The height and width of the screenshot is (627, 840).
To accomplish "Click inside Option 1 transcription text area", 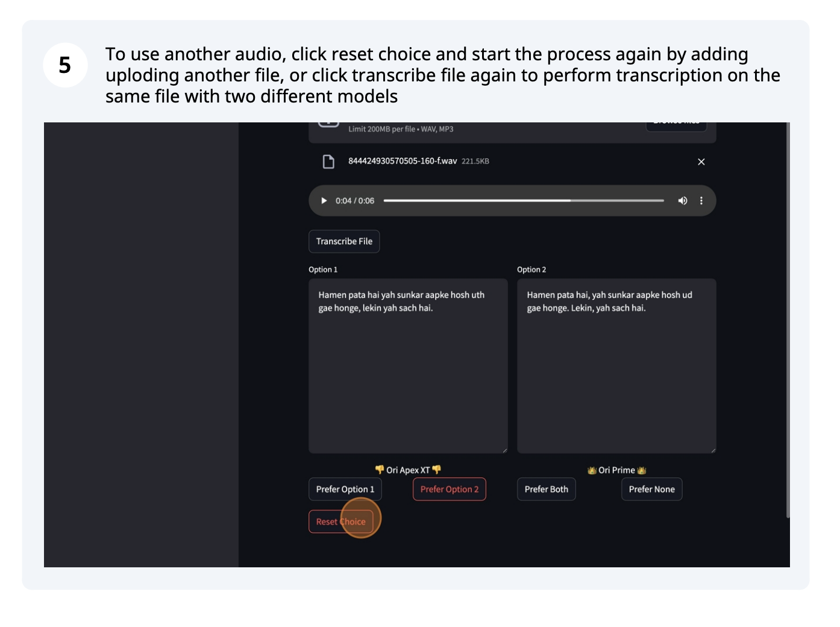I will pos(408,366).
